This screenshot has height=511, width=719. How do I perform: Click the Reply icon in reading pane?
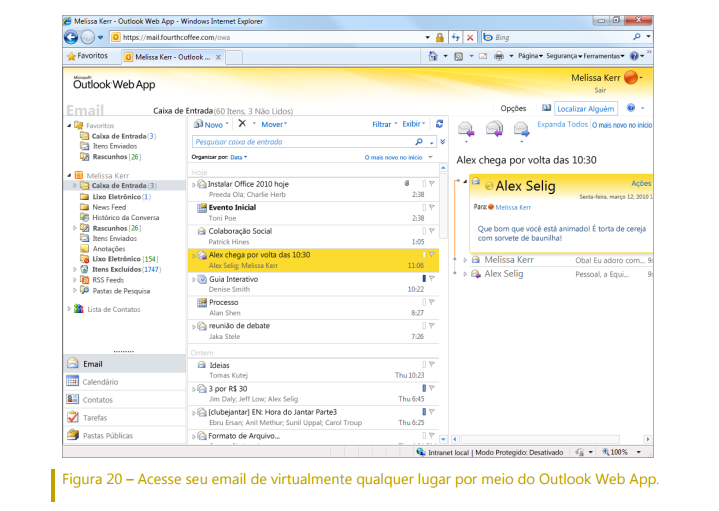(x=465, y=128)
